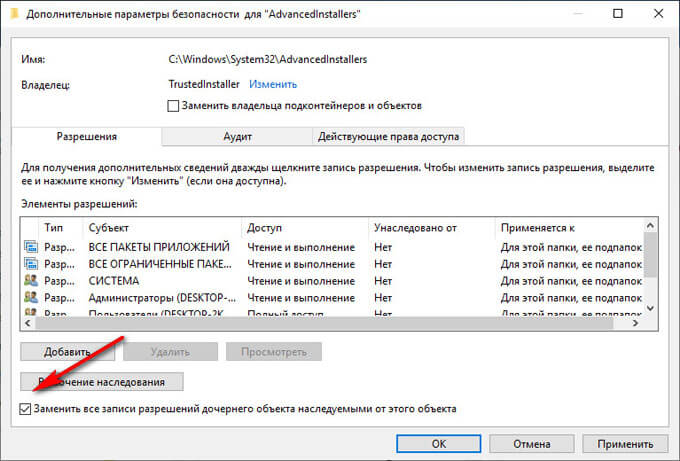
Task: Select the ВСЕ ОГРАНИЧЕННЫЕ ПАКЕ... entry
Action: [x=160, y=264]
